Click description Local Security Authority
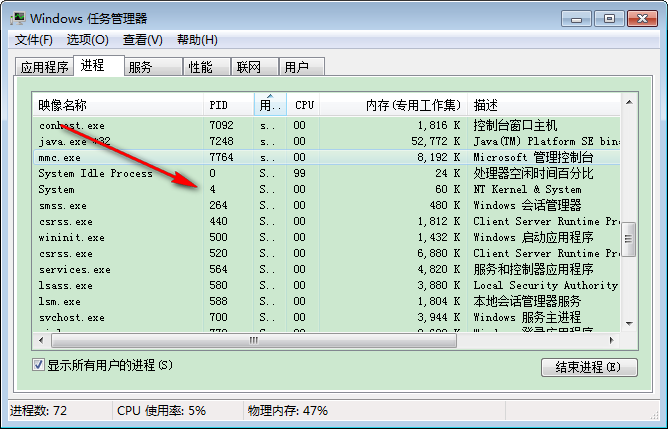Viewport: 668px width, 429px height. 545,285
